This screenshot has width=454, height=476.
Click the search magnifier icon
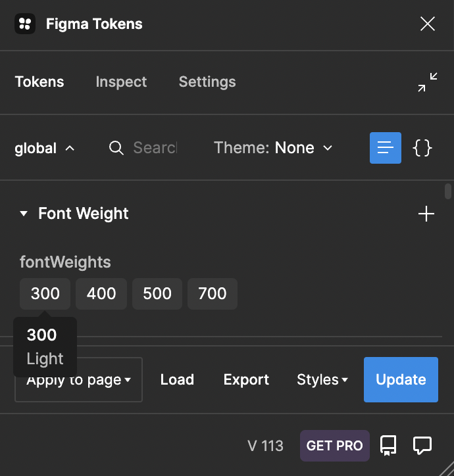[116, 148]
